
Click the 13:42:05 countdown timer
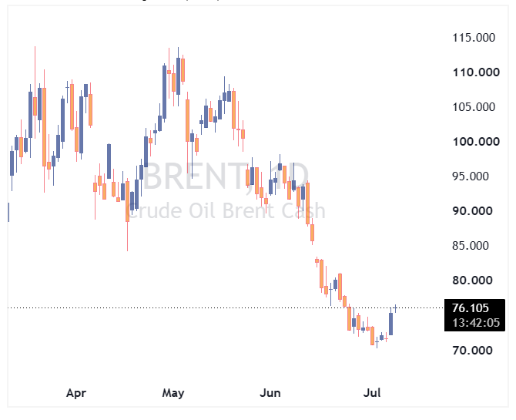tap(476, 322)
